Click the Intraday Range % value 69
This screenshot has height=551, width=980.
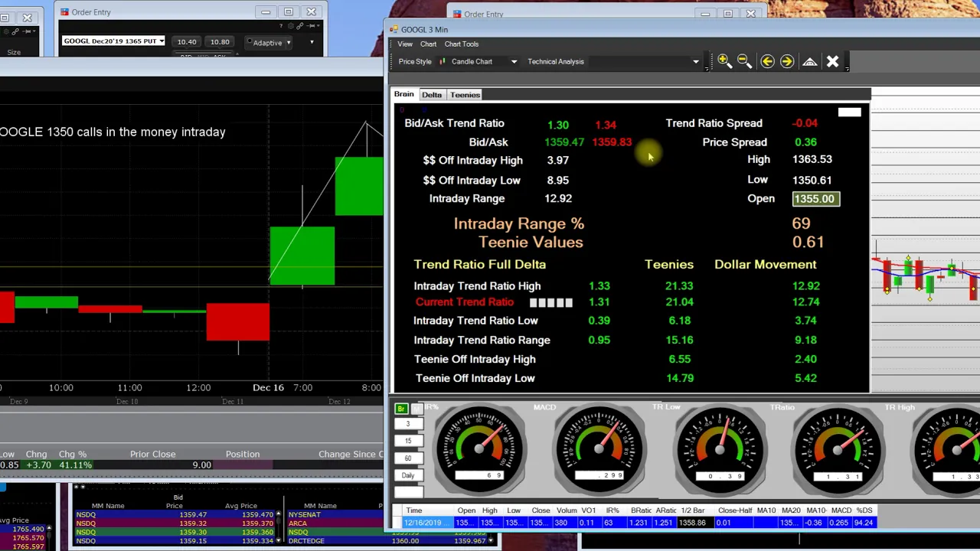(x=801, y=223)
